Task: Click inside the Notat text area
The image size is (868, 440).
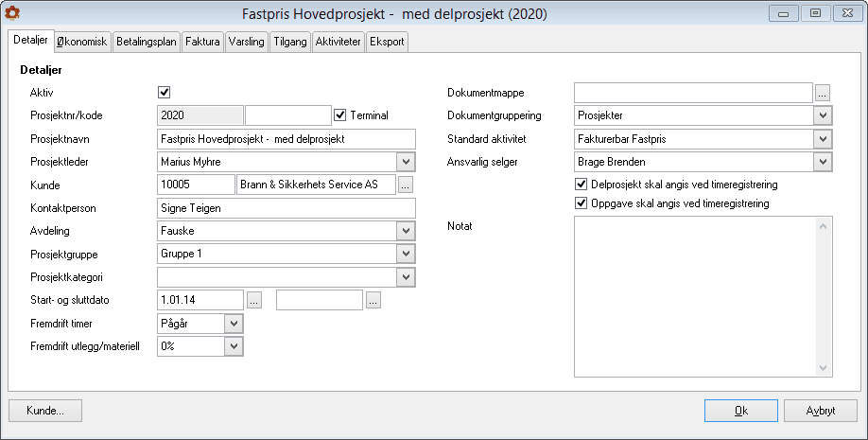Action: [x=695, y=296]
